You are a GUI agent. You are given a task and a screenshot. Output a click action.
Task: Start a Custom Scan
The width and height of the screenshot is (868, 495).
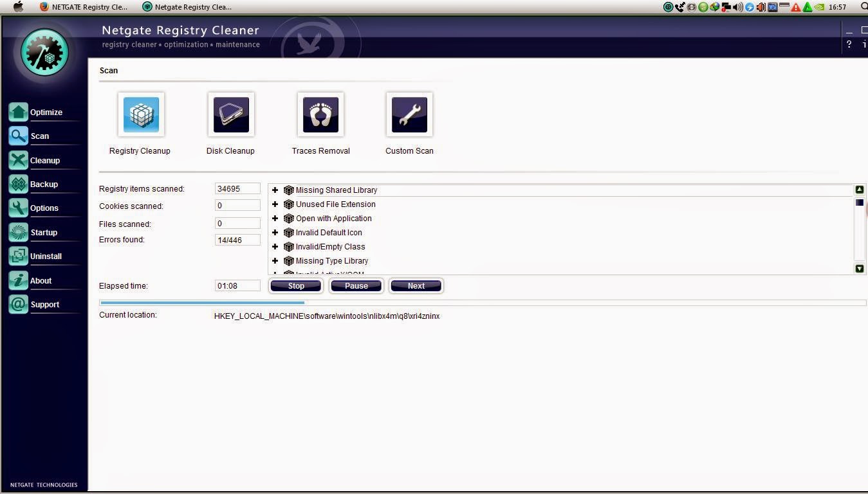tap(409, 114)
